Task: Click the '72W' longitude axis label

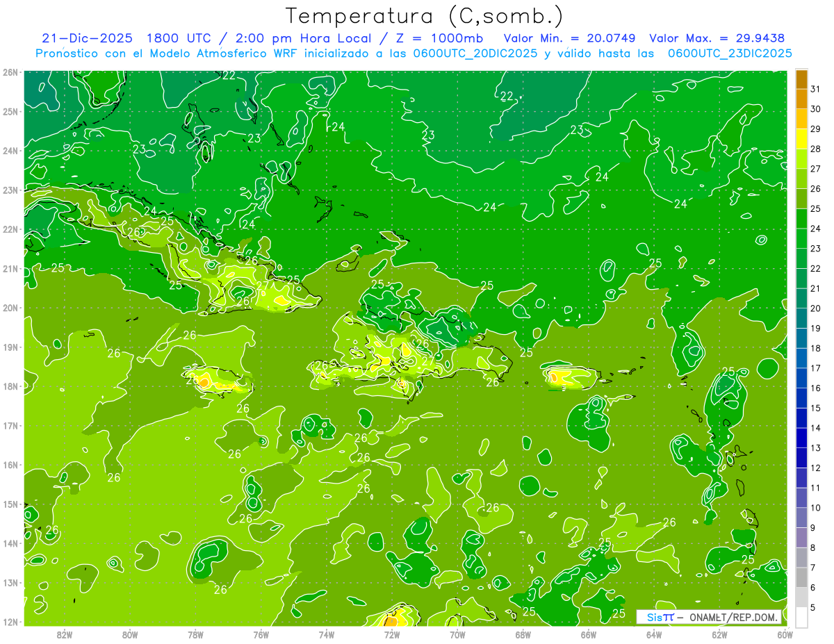Action: coord(392,635)
